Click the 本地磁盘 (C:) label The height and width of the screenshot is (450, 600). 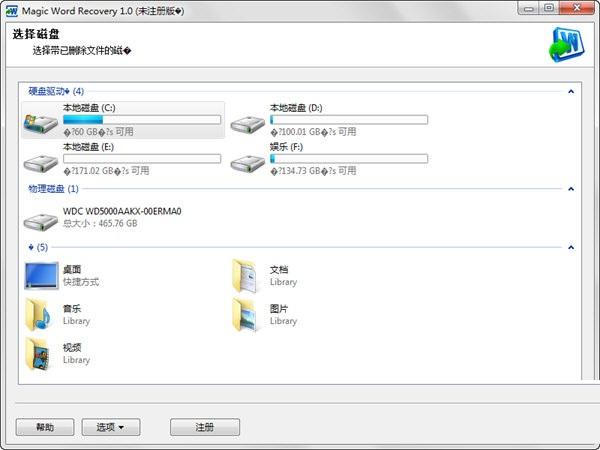(x=89, y=108)
